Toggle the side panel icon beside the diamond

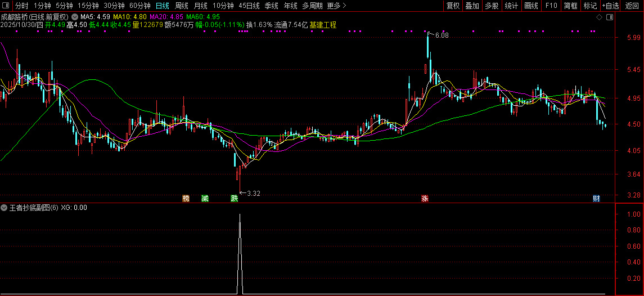(x=609, y=18)
